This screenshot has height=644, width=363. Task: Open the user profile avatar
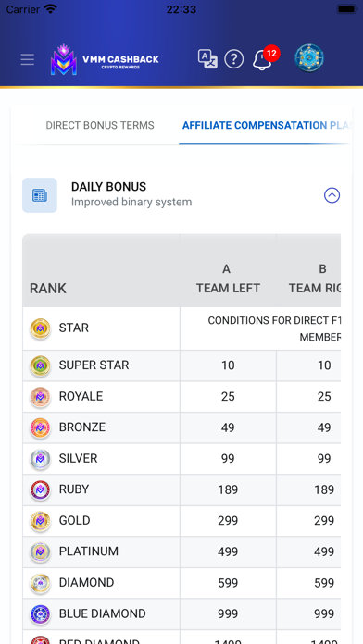[309, 58]
